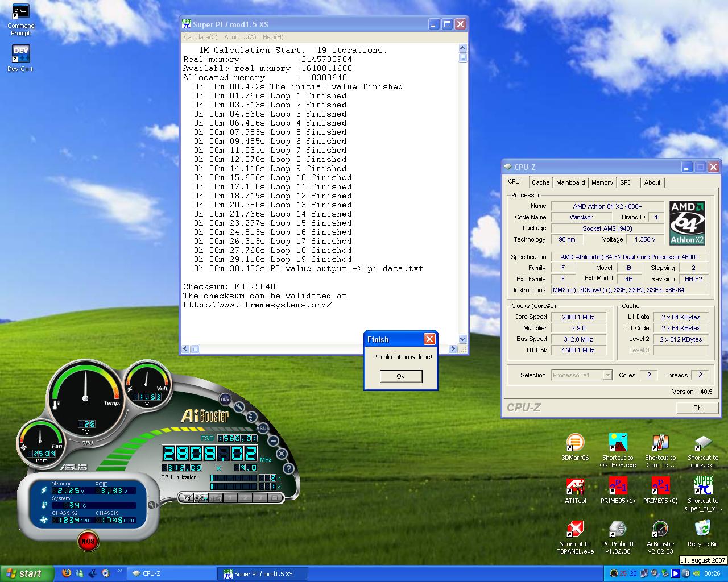
Task: Select the PRIME95 (0) desktop icon
Action: 660,490
